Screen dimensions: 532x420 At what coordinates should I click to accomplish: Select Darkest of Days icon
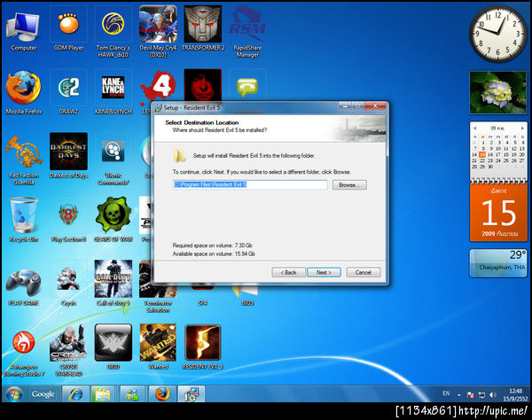pos(68,156)
